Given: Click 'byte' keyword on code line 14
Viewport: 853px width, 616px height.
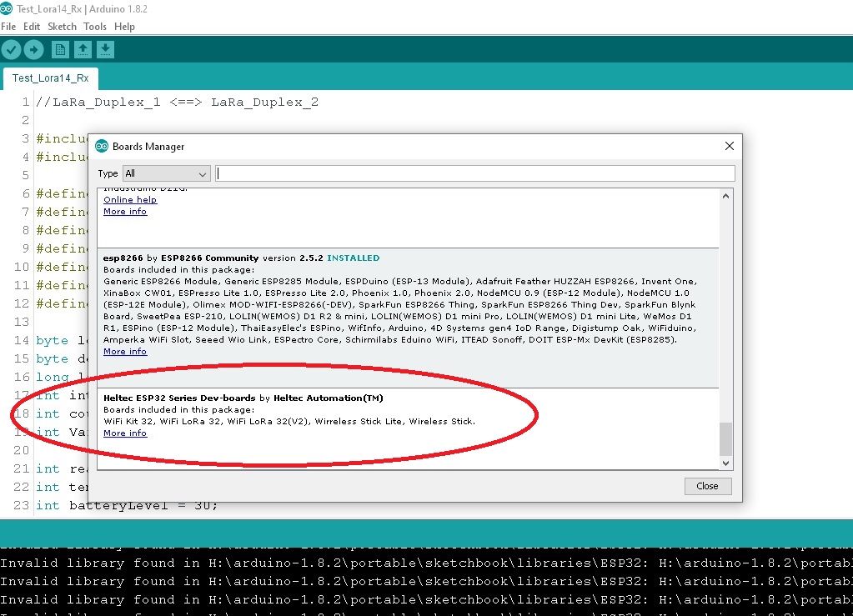Looking at the screenshot, I should (x=53, y=340).
